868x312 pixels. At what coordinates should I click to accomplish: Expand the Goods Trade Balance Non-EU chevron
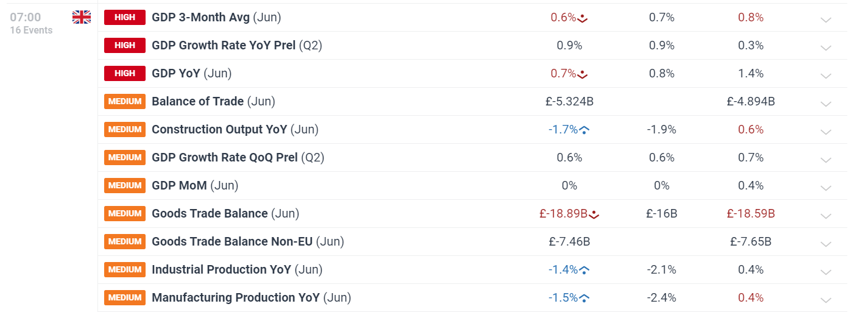tap(826, 244)
